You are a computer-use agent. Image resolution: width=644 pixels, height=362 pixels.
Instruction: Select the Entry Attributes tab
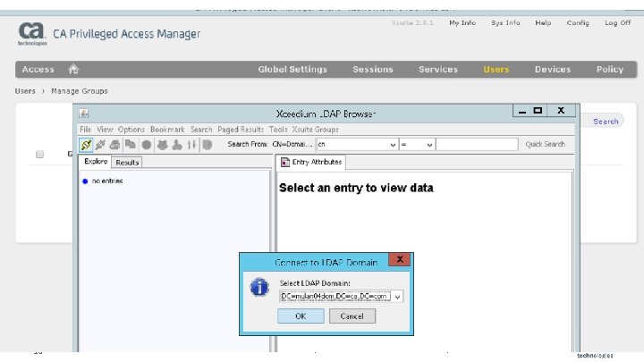(311, 162)
